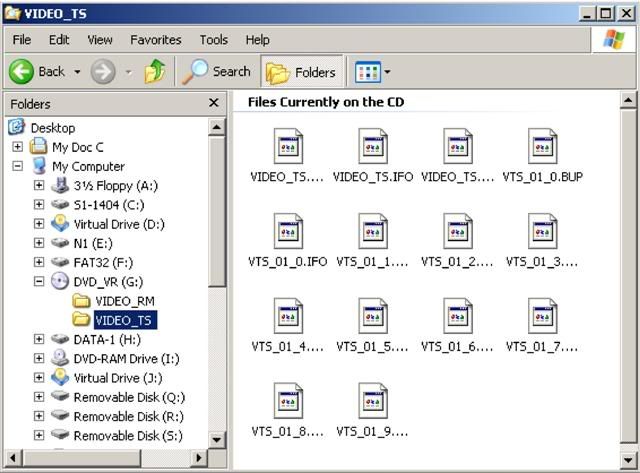Click folder tree scroll-down arrow
The width and height of the screenshot is (640, 473).
(217, 440)
